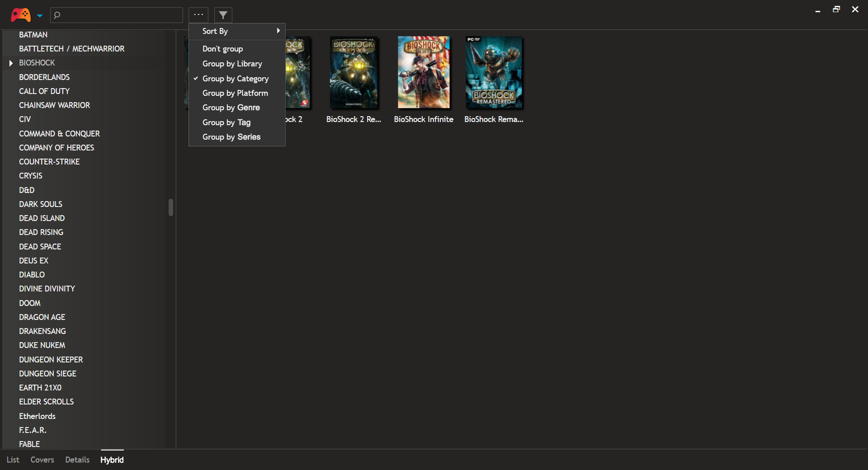Click BioShock Infinite title label
The height and width of the screenshot is (470, 868).
click(424, 119)
